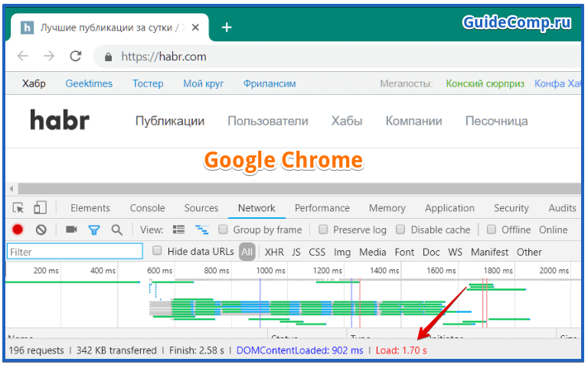Check Hide data URLs
Image resolution: width=588 pixels, height=365 pixels.
click(x=157, y=250)
